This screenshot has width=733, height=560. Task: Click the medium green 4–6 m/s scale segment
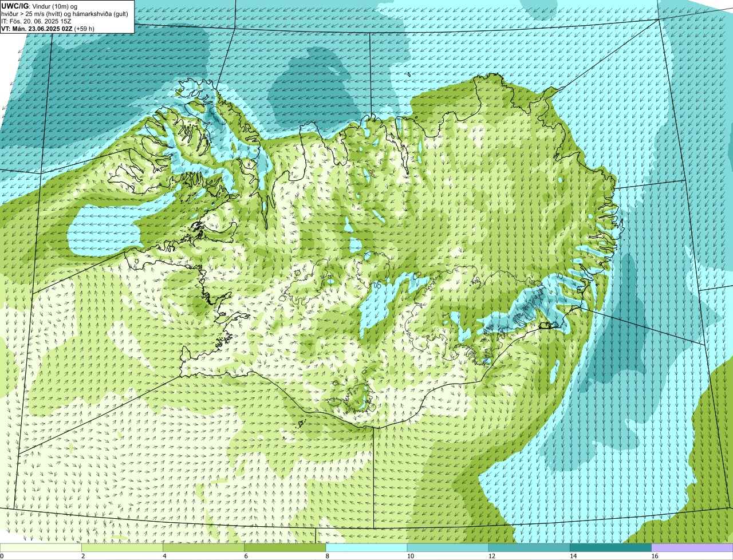pos(204,548)
